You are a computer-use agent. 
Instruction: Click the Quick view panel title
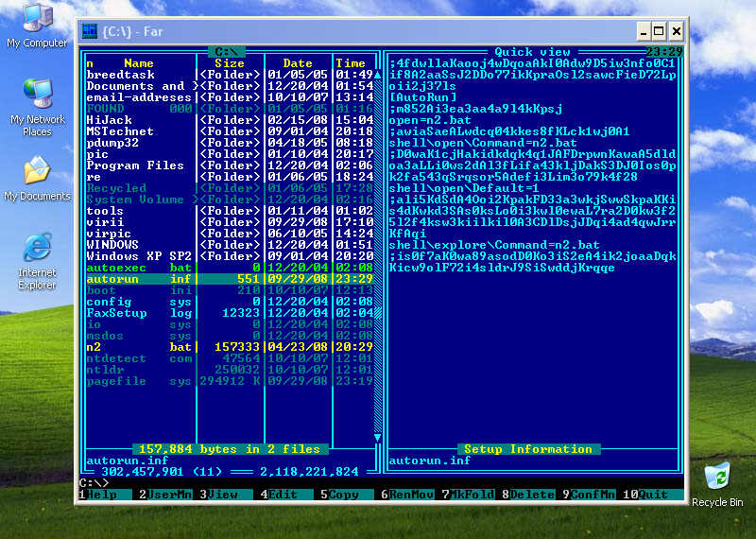[x=532, y=52]
